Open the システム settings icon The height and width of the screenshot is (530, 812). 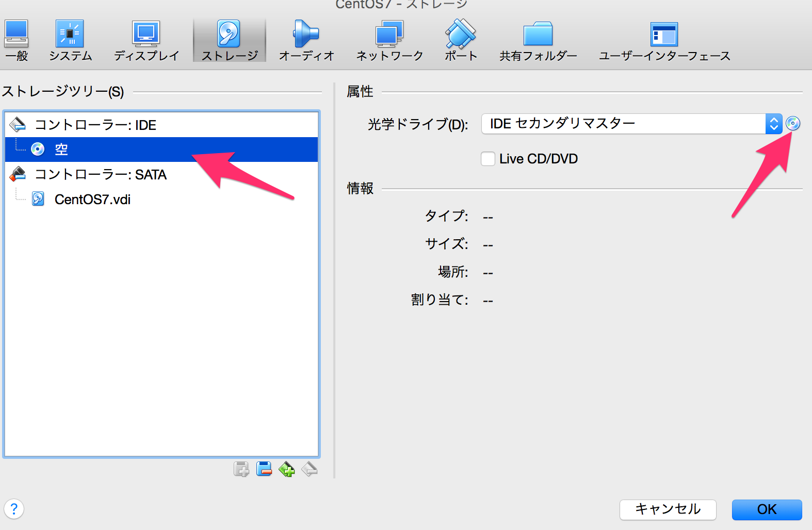click(70, 34)
